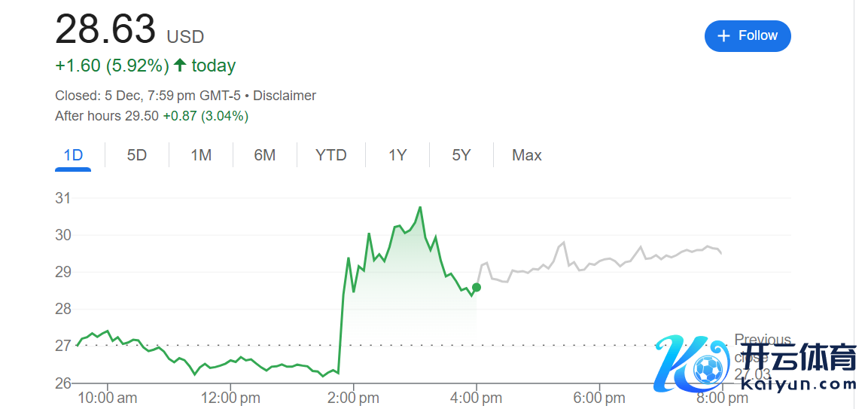
Task: Select the Max range tab
Action: pyautogui.click(x=527, y=155)
